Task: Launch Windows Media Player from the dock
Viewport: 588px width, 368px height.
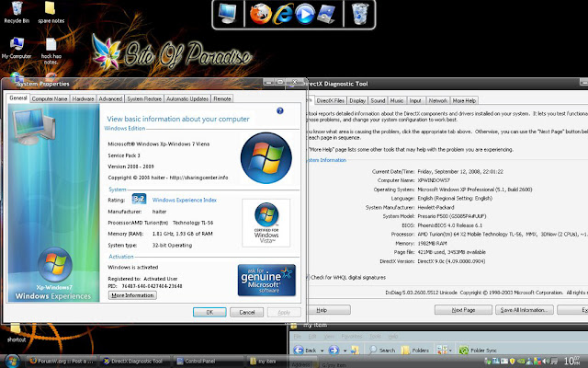Action: pos(305,15)
